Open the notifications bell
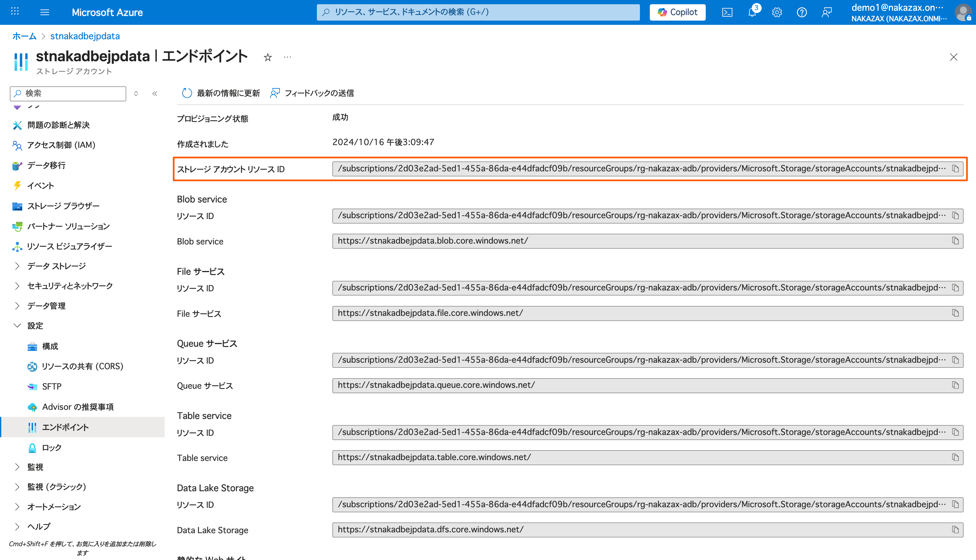The width and height of the screenshot is (976, 560). pos(752,12)
